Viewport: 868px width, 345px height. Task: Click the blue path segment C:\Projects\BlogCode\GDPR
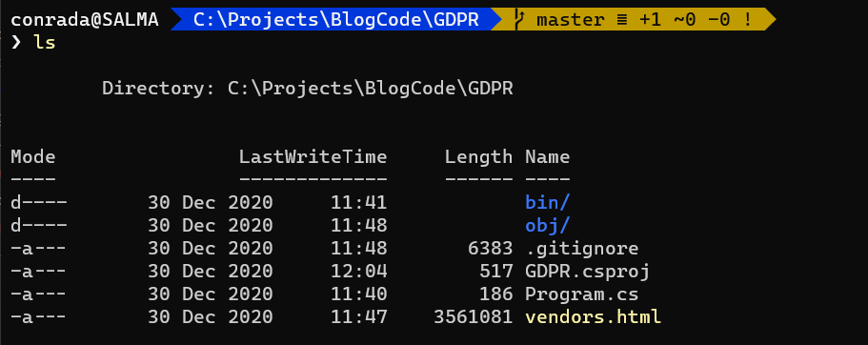coord(337,20)
